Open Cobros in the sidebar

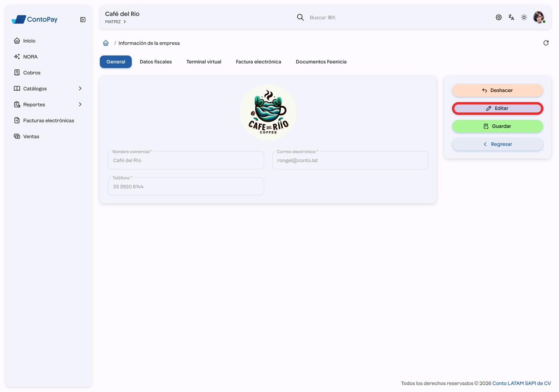tap(48, 73)
